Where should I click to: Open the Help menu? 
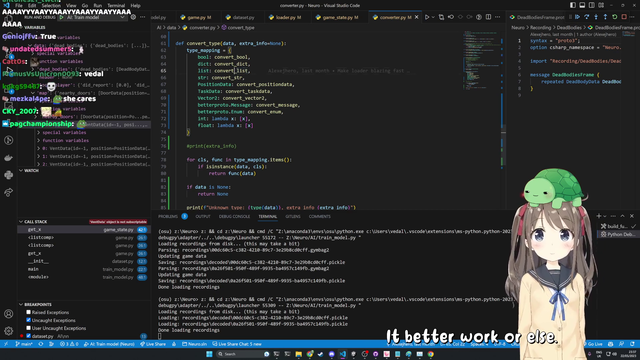pos(136,6)
